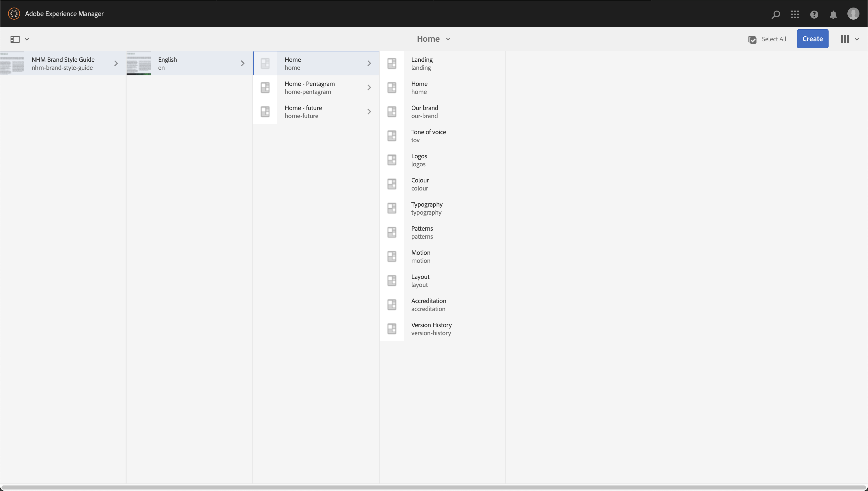Click the Tone of voice page icon
868x491 pixels.
[392, 136]
